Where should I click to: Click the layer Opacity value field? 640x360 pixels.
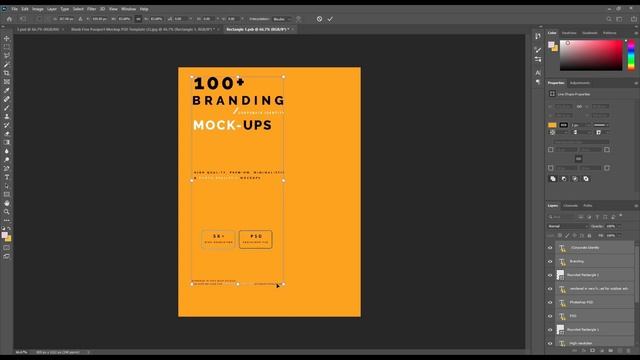click(x=611, y=226)
